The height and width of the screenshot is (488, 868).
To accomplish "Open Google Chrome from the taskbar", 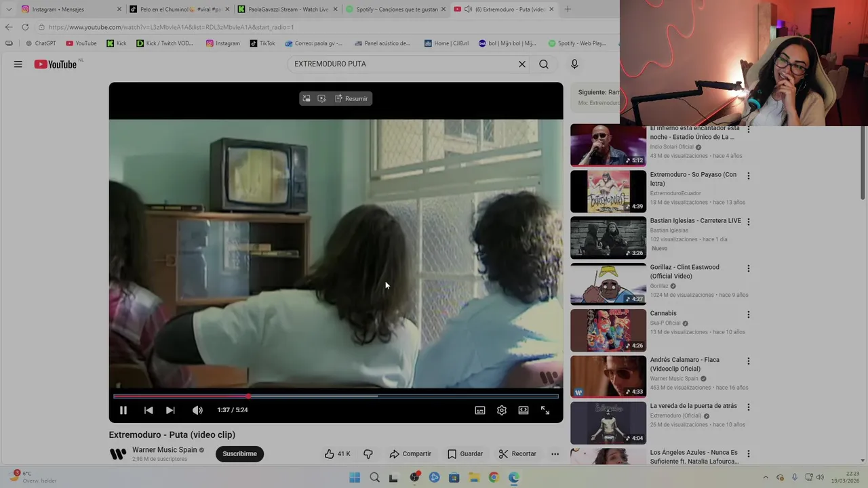I will tap(494, 478).
